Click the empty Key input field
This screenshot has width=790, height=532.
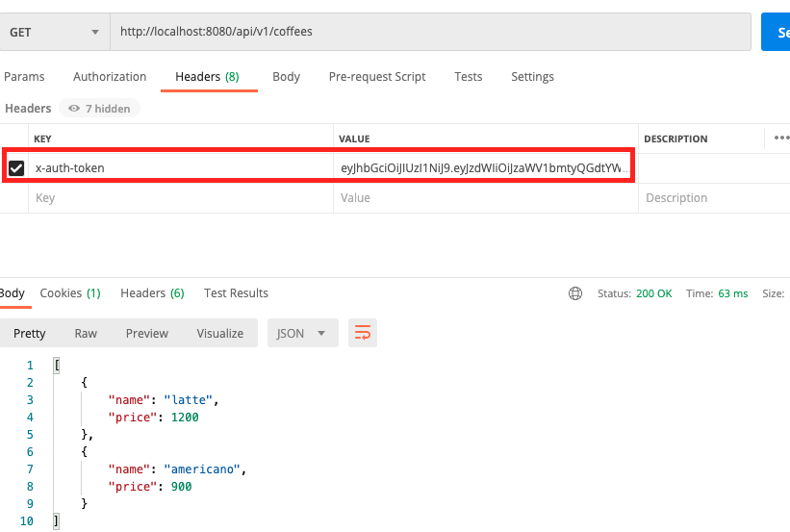[x=180, y=198]
